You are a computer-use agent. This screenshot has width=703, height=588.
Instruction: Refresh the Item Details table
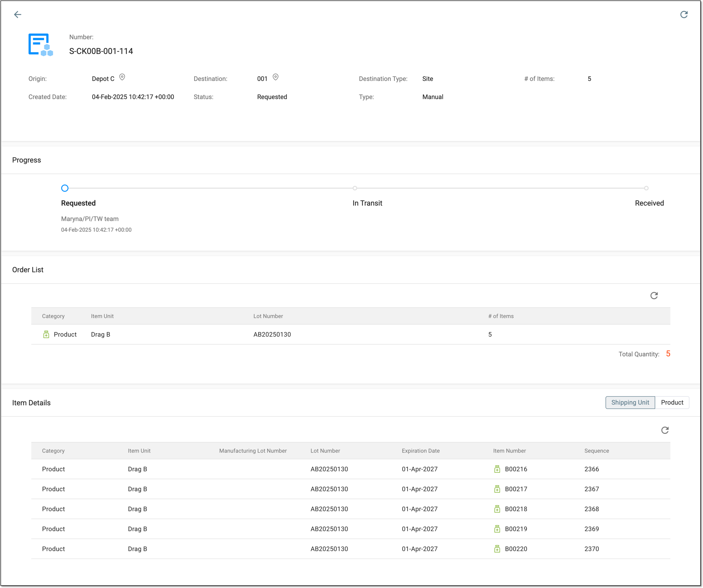coord(665,430)
